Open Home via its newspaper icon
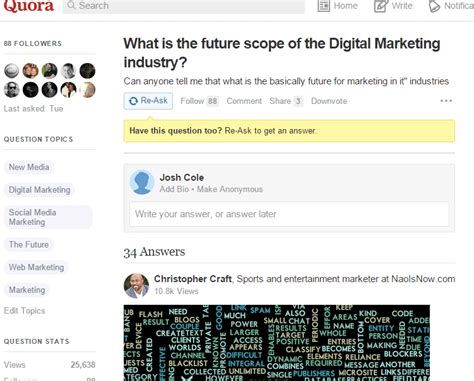 click(323, 6)
